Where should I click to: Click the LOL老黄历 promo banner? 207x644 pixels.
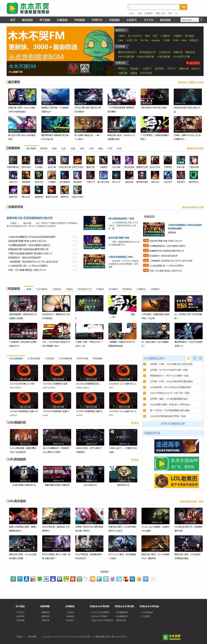176,481
